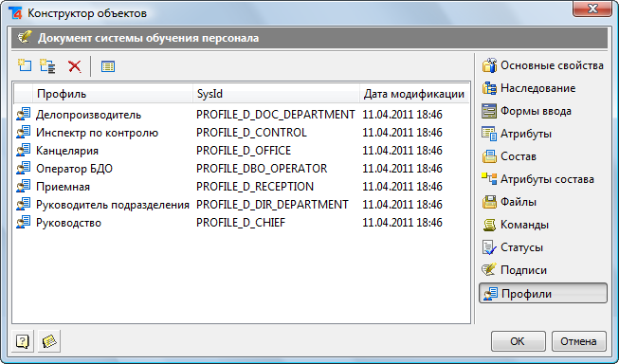Image resolution: width=619 pixels, height=364 pixels.
Task: Click the add-from-list toolbar icon
Action: [47, 65]
